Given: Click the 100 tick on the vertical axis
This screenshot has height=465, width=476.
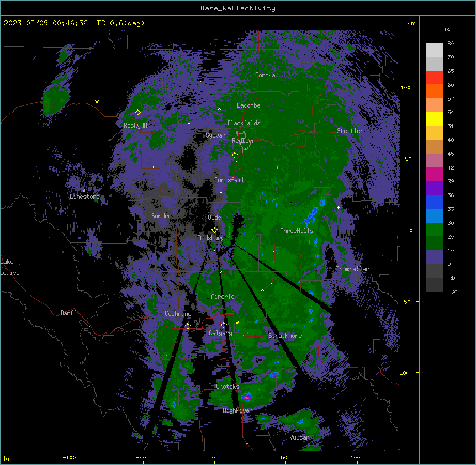Looking at the screenshot, I should tap(405, 87).
